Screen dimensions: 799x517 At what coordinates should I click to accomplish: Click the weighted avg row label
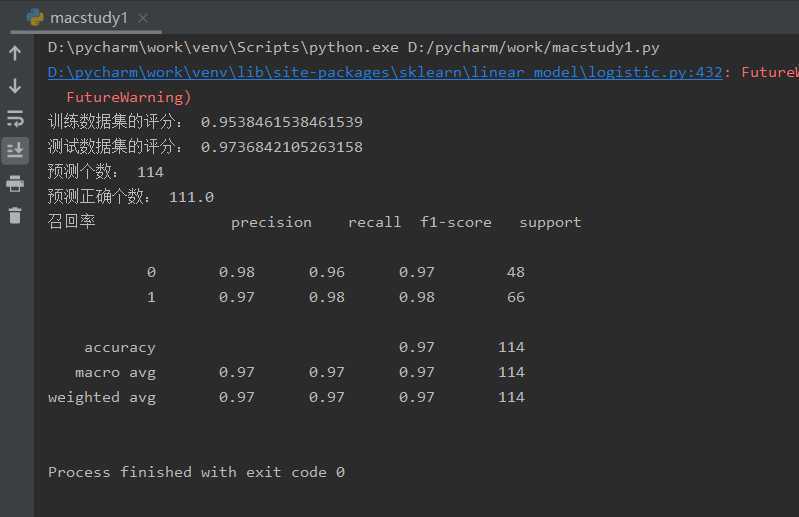(x=102, y=397)
